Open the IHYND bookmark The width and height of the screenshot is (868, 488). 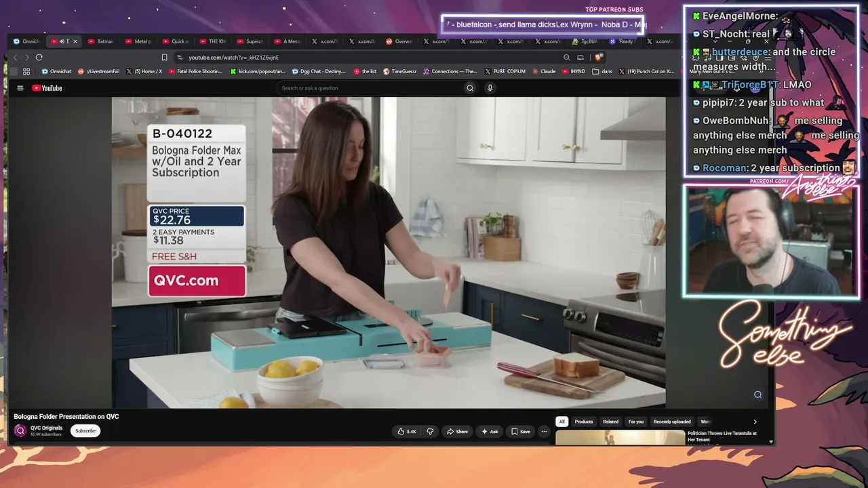[574, 71]
